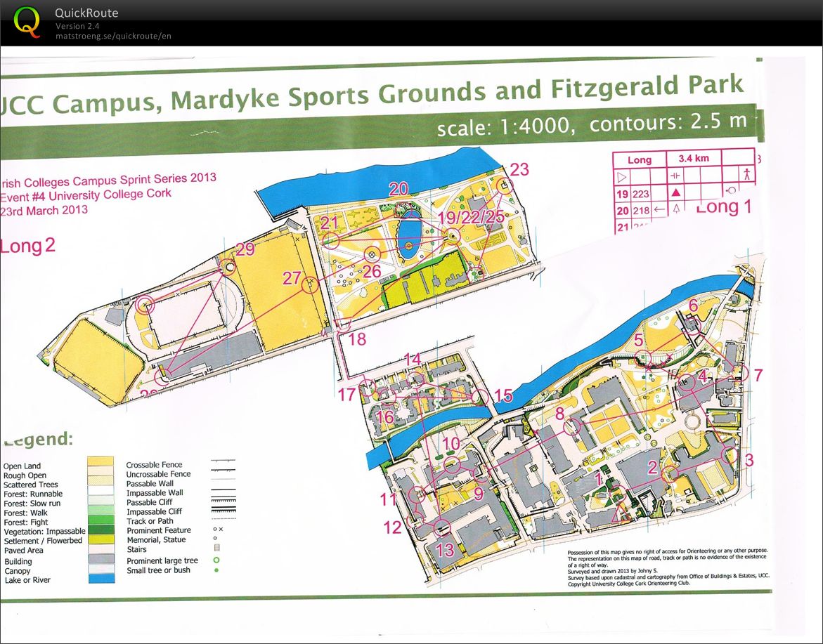Click the "Copyright University College Cork Orienteering Club." line
Screen dimensions: 823x644
click(629, 583)
